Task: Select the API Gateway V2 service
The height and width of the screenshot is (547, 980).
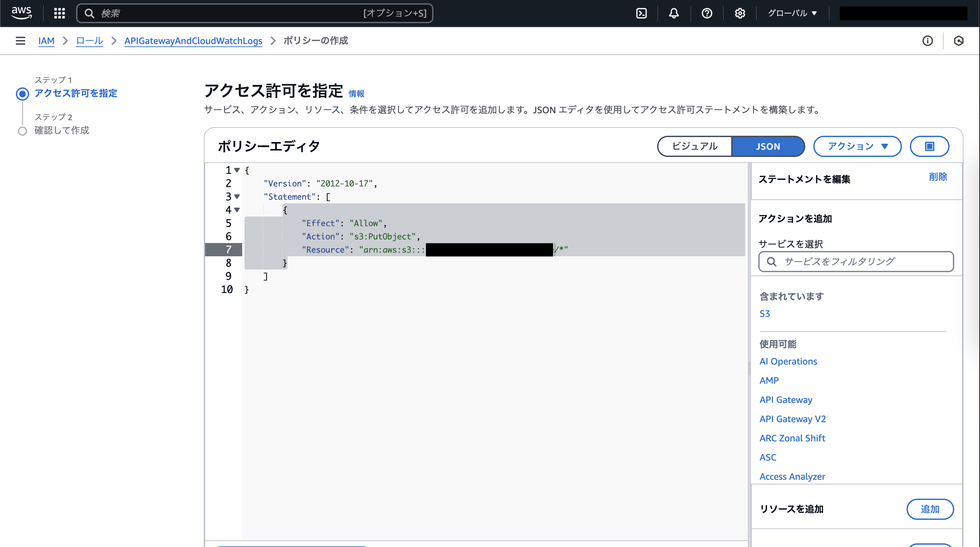Action: (793, 419)
